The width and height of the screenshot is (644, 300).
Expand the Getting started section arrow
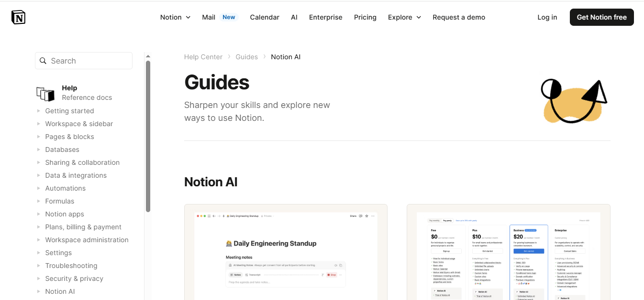(x=39, y=111)
